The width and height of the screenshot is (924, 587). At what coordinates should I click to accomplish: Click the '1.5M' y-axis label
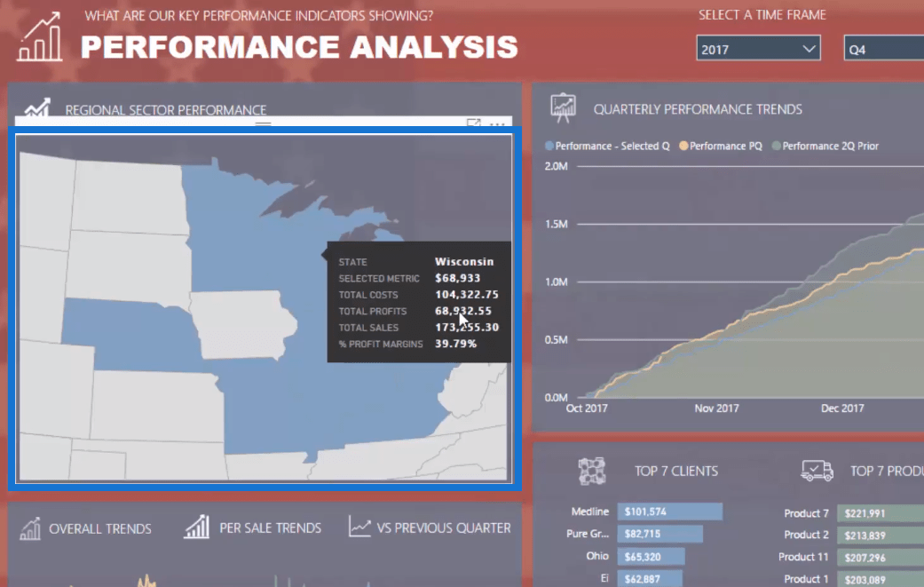click(x=557, y=224)
